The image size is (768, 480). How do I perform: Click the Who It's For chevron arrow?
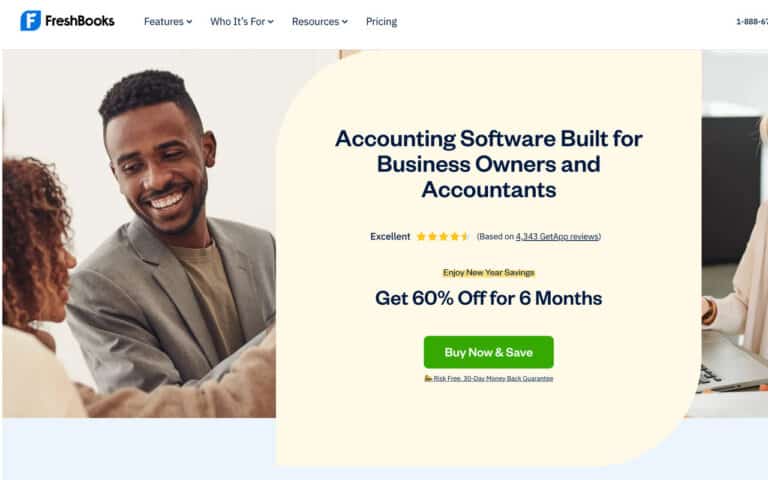(x=270, y=22)
